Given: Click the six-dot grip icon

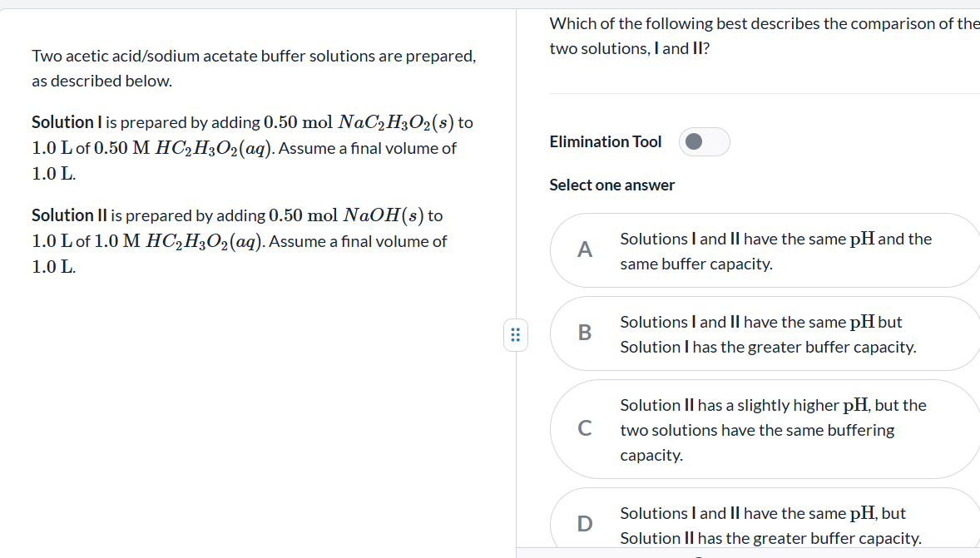Looking at the screenshot, I should [516, 335].
